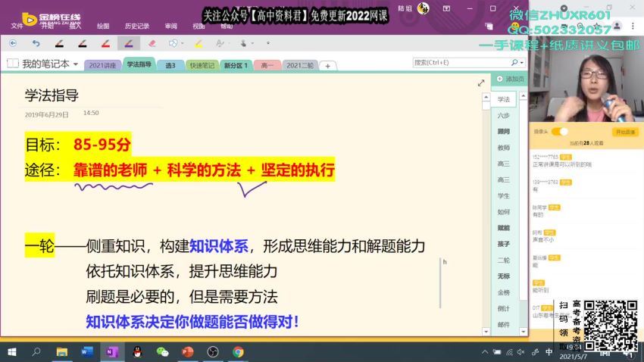Toggle the camera switch in the live panel
Viewport: 644px width, 362px height.
pyautogui.click(x=559, y=131)
